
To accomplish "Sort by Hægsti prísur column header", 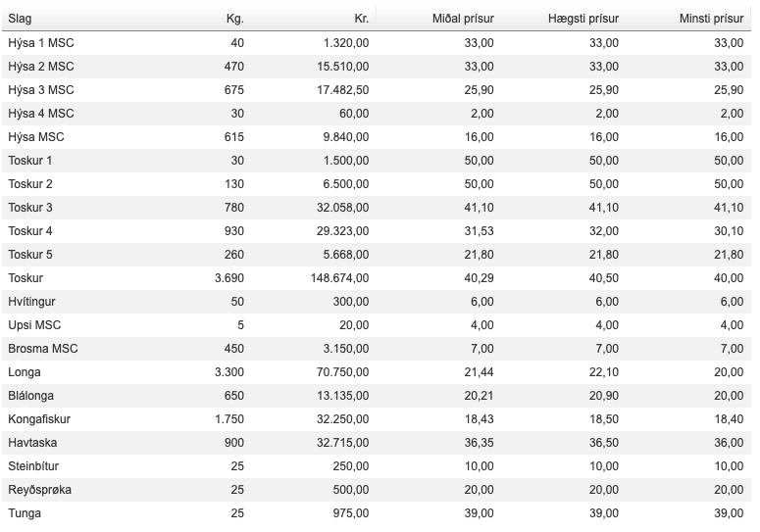I will point(583,19).
